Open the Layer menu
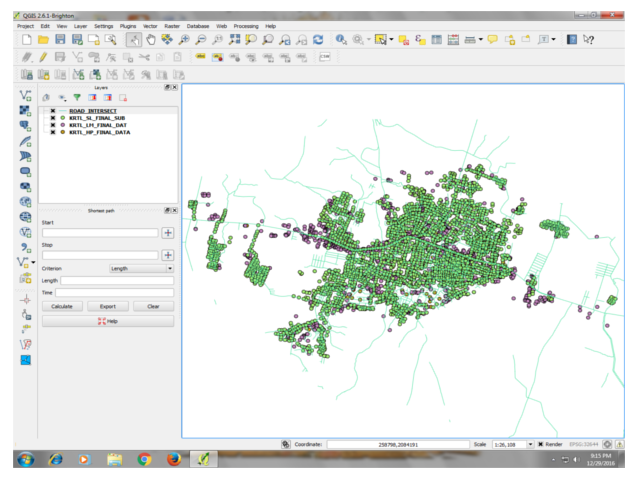Image resolution: width=640 pixels, height=480 pixels. pos(80,26)
